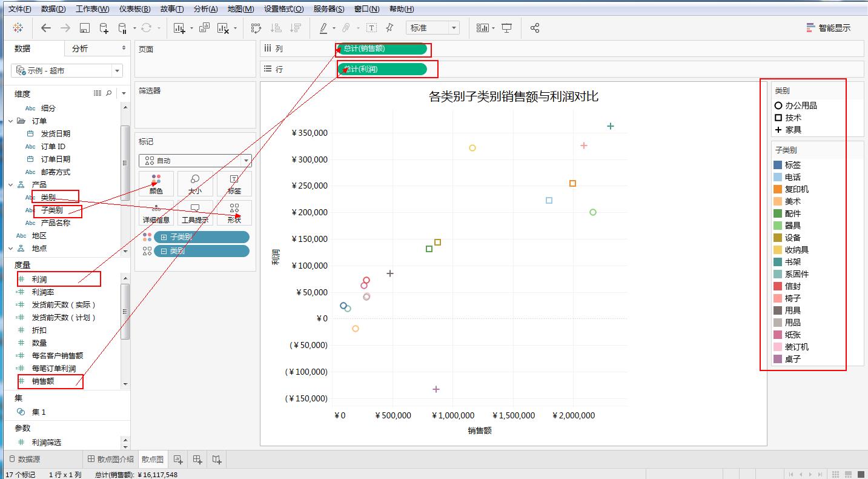Select the 家具 plus shape in the legend

click(x=778, y=130)
